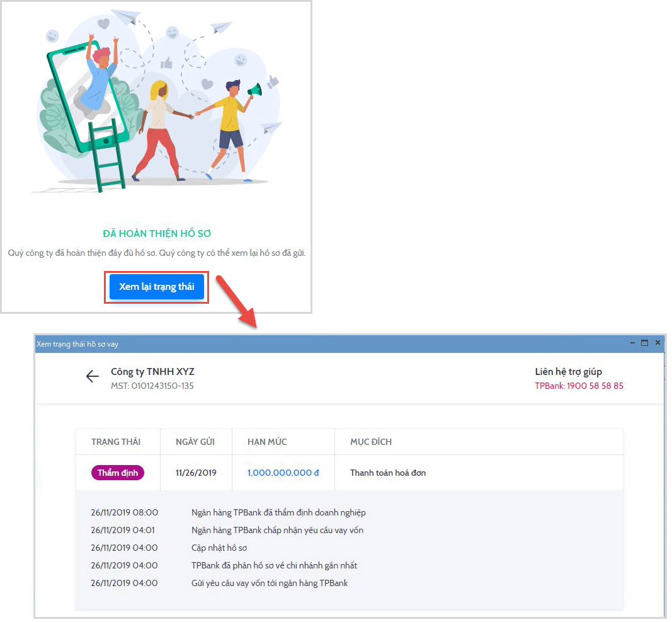Click the HẠN MỨC column header

pos(267,442)
